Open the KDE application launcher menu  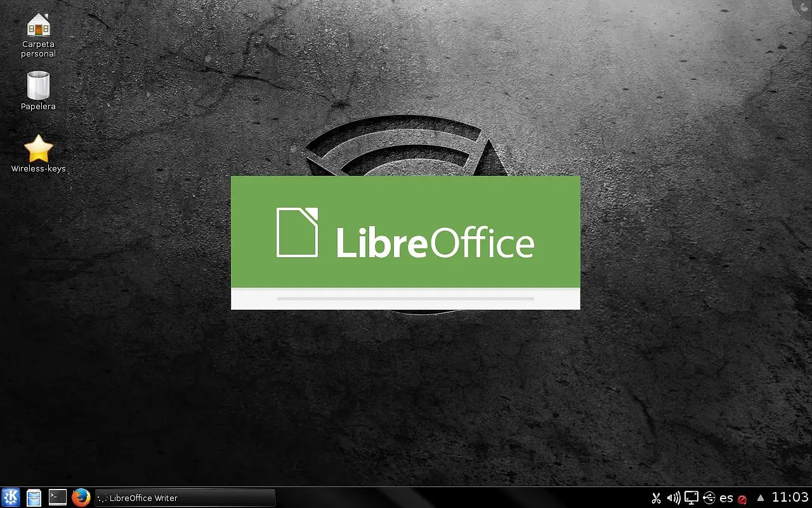tap(11, 497)
